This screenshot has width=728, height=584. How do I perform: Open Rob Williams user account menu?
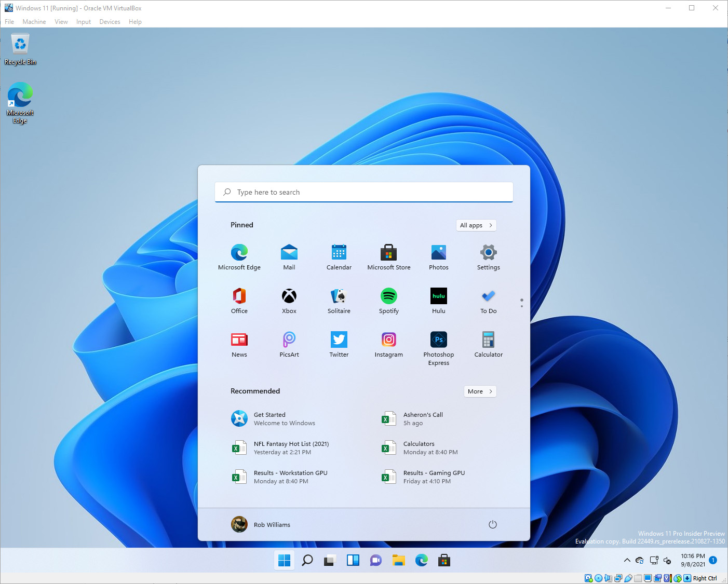coord(261,524)
